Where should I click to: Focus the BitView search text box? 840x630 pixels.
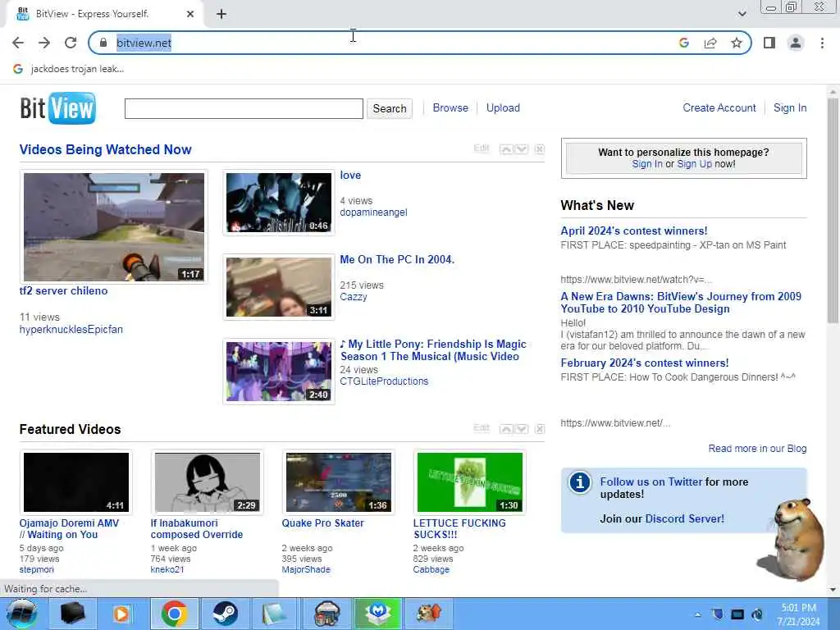coord(244,109)
